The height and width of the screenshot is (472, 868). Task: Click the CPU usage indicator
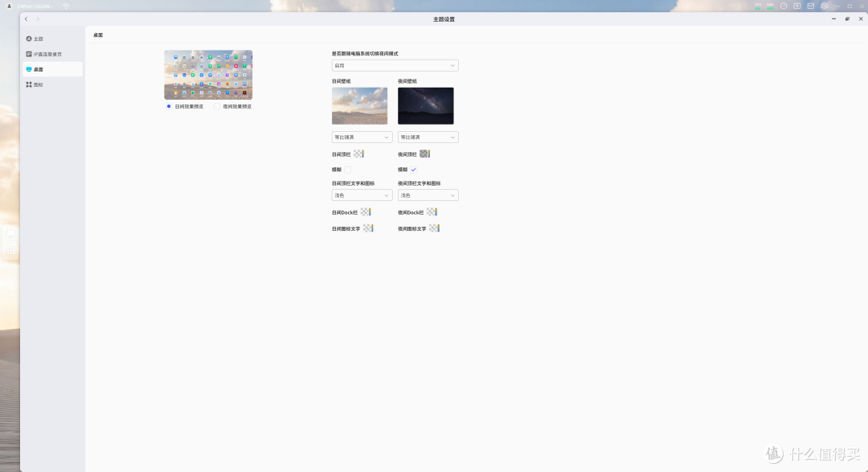point(757,6)
